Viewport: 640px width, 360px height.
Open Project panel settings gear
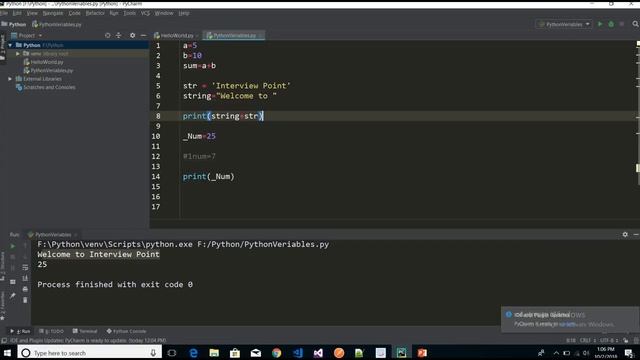pyautogui.click(x=132, y=36)
